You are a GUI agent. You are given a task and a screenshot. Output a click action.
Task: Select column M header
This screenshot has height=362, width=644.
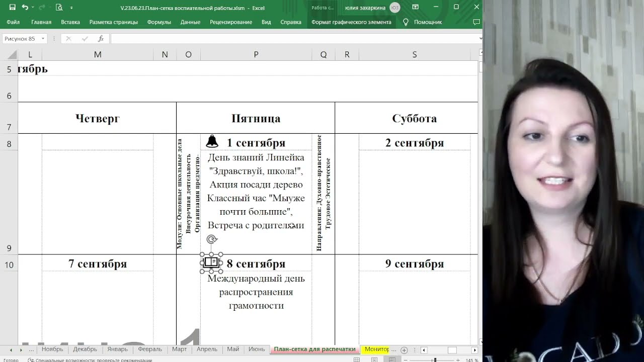[98, 54]
